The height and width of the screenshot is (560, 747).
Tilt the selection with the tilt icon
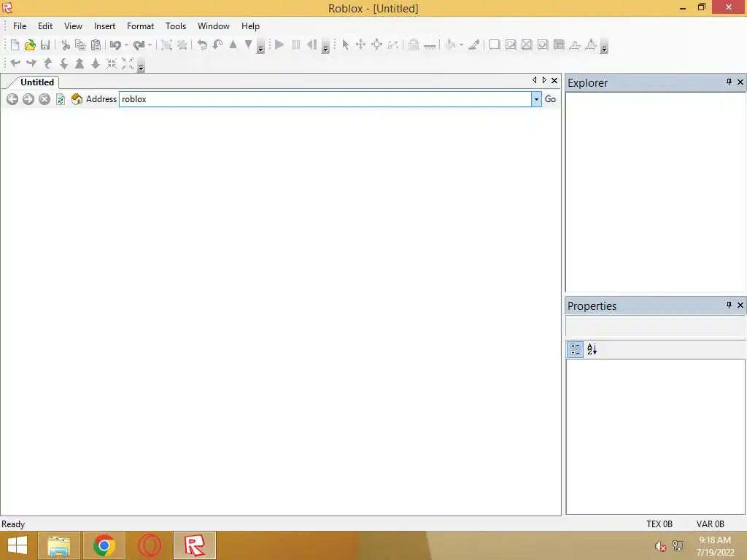(217, 44)
